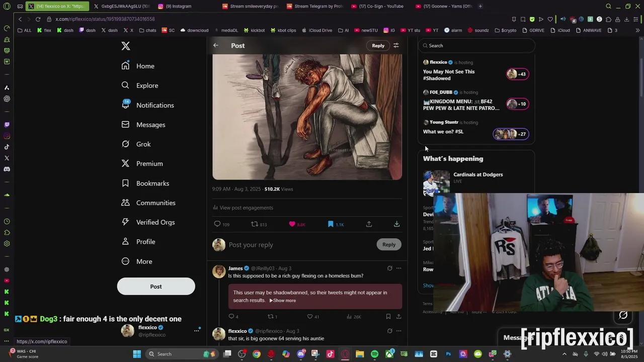Open Explore in X sidebar
This screenshot has height=362, width=644.
point(140,85)
